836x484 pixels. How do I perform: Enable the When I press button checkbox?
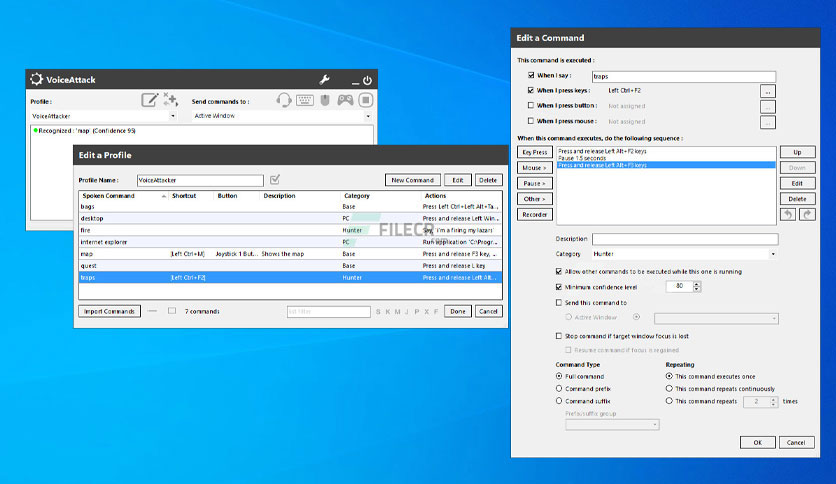click(531, 105)
